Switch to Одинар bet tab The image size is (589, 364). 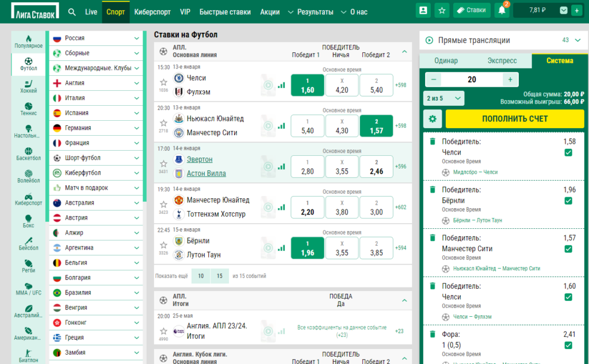446,61
